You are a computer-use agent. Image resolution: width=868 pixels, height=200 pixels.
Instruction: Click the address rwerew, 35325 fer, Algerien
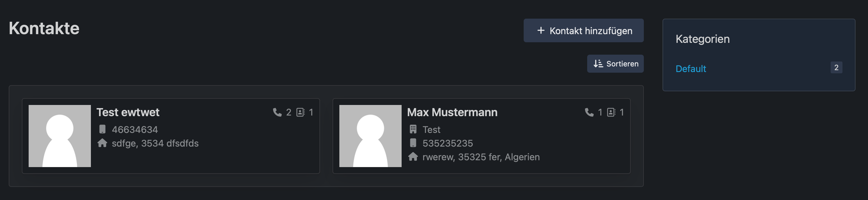(x=481, y=157)
